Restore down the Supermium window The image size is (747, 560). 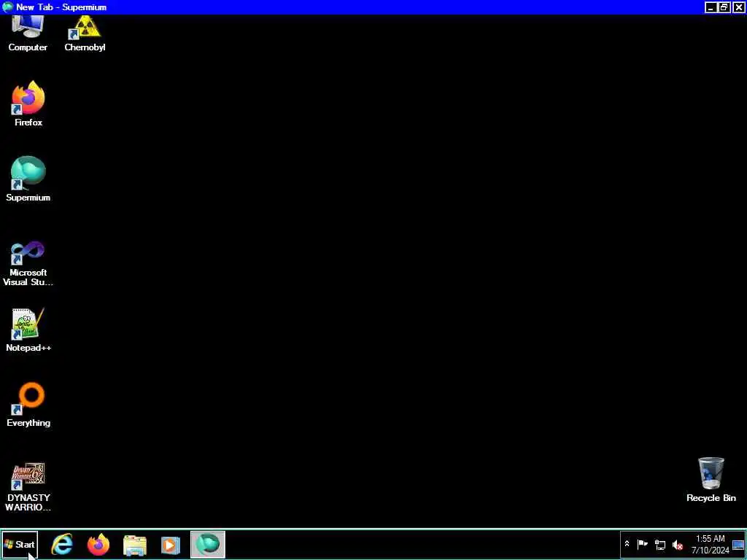(x=724, y=7)
